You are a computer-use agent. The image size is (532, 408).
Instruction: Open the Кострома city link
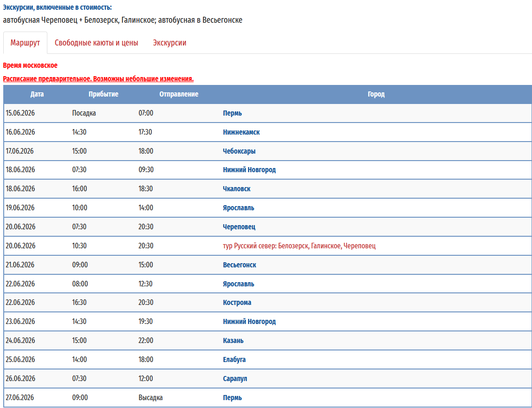point(237,303)
